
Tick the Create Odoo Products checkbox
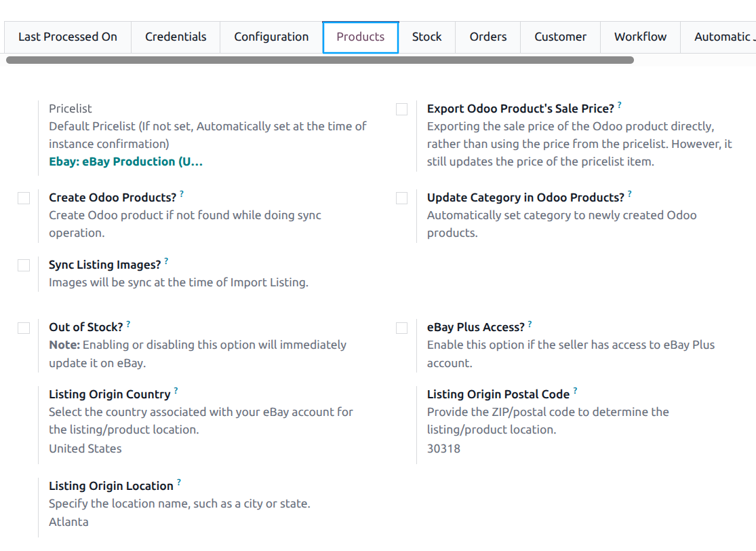tap(24, 198)
